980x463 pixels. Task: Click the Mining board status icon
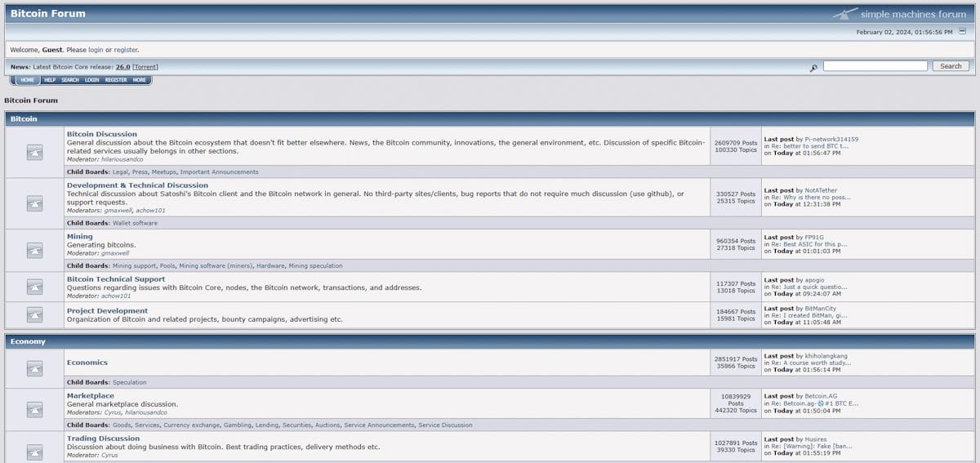(x=34, y=251)
